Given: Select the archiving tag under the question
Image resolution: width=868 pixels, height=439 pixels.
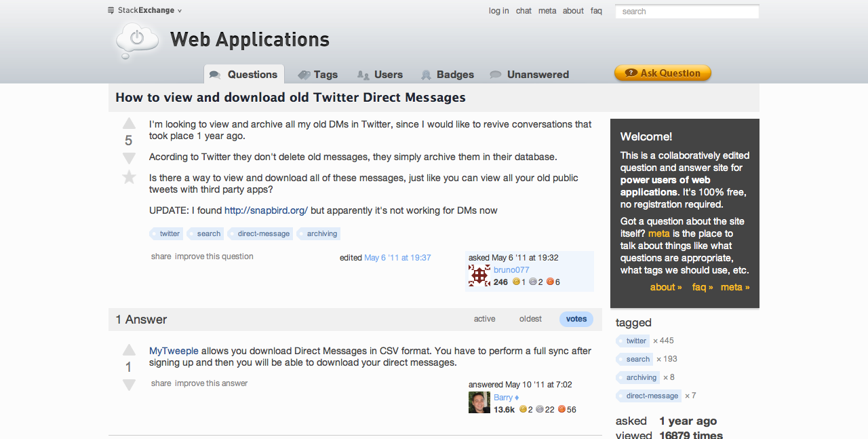Looking at the screenshot, I should [319, 233].
